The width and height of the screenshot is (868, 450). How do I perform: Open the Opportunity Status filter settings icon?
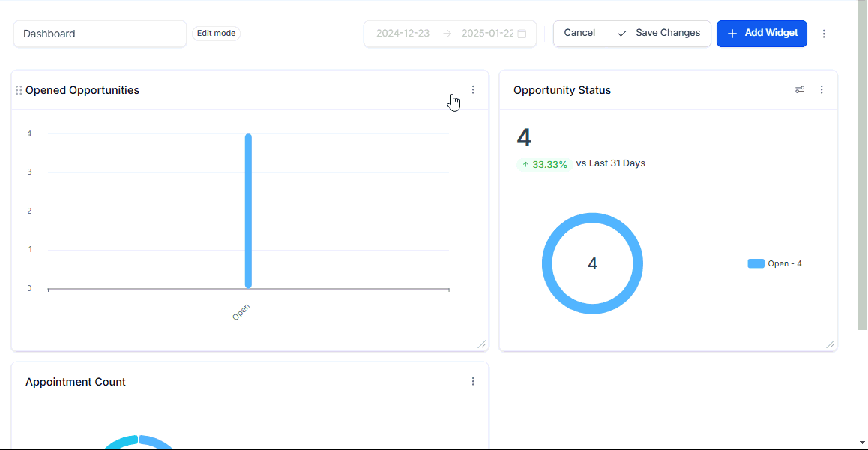coord(800,89)
